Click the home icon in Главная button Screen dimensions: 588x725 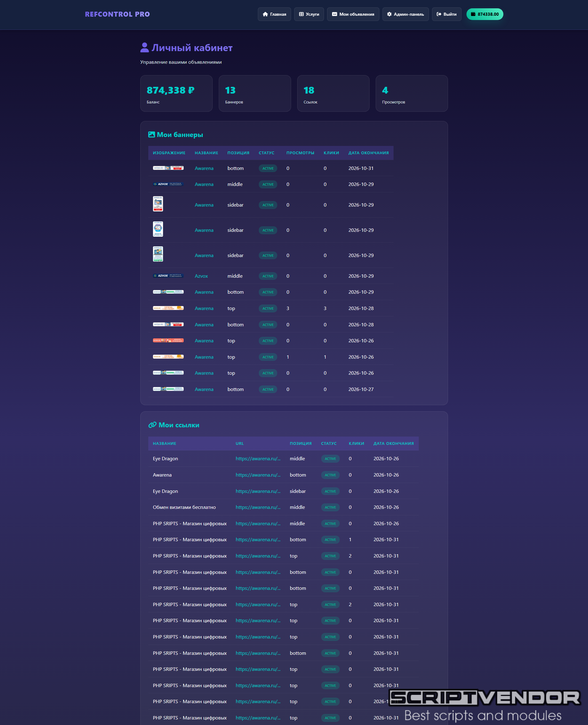click(x=265, y=14)
